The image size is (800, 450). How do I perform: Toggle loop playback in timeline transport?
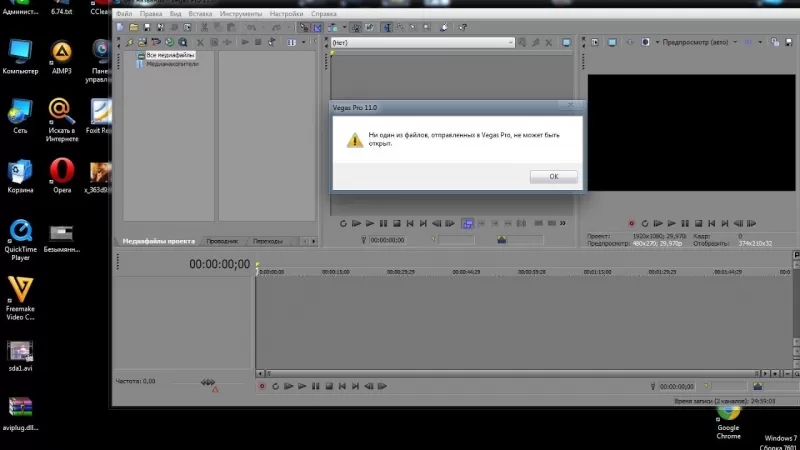coord(276,386)
